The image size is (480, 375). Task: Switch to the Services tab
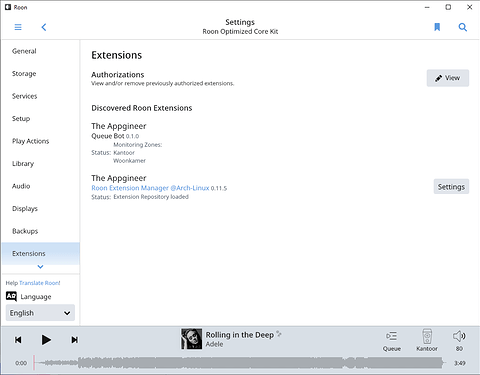tap(40, 96)
